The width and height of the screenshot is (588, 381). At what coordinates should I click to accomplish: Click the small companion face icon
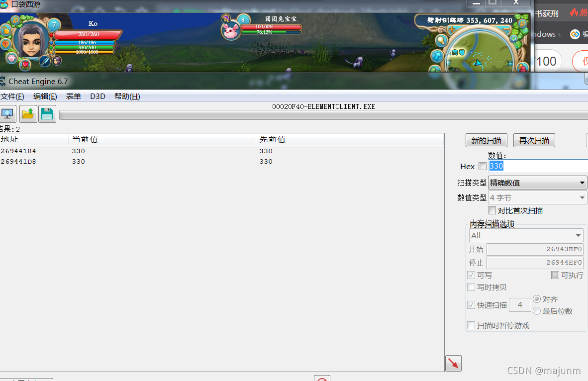click(x=57, y=60)
